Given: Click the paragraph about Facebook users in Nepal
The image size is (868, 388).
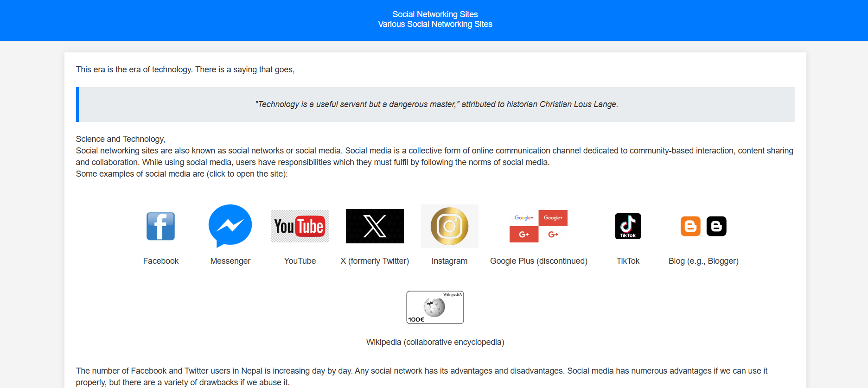Looking at the screenshot, I should (x=421, y=376).
